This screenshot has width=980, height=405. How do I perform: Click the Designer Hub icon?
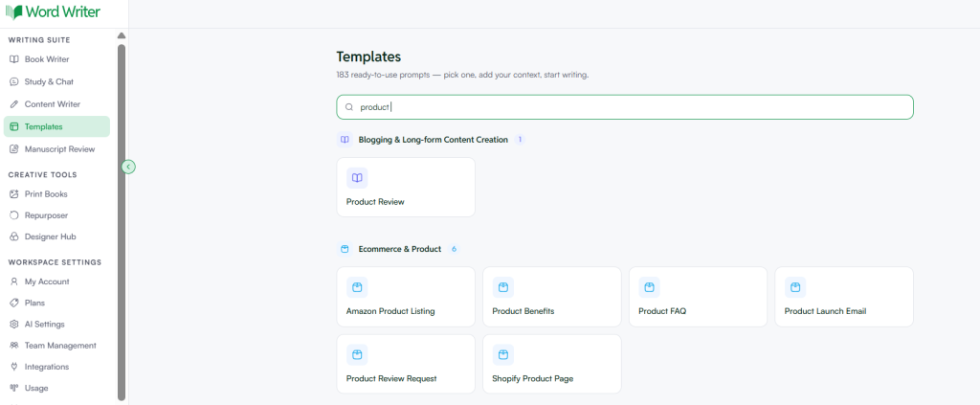tap(14, 236)
